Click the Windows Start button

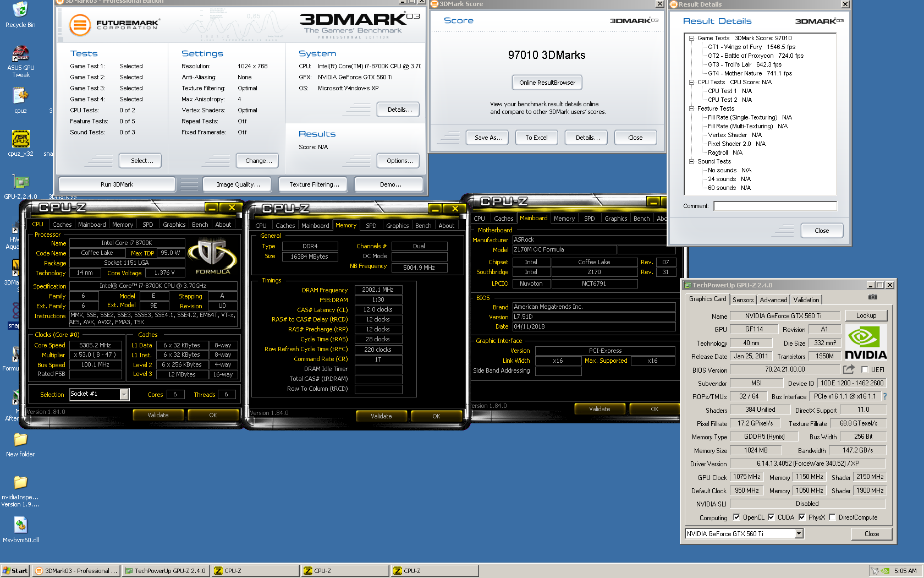pyautogui.click(x=15, y=571)
